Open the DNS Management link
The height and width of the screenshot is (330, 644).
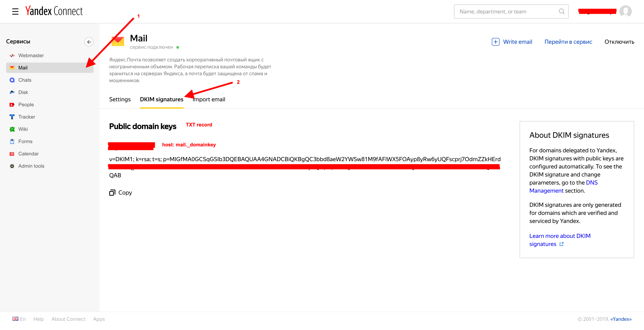coord(563,187)
